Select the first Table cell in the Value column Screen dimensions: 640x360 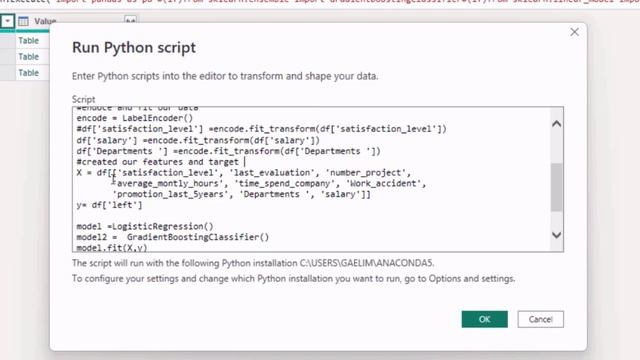click(x=29, y=40)
